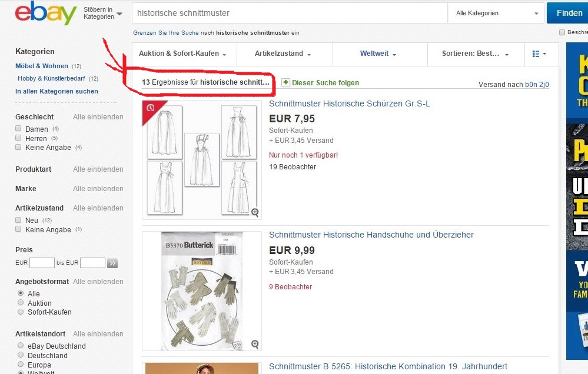Open the Weltweit location menu
The width and height of the screenshot is (588, 374).
click(x=378, y=54)
